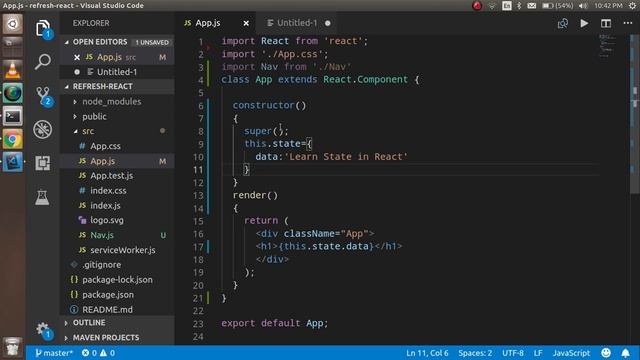The width and height of the screenshot is (640, 360).
Task: Open the Debug view icon
Action: 42,129
